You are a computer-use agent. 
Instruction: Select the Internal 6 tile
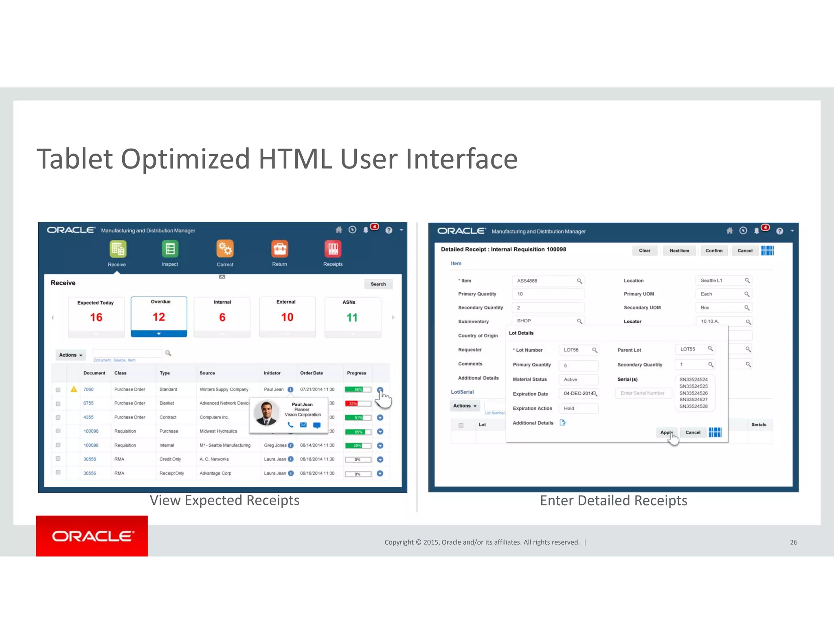pos(222,317)
